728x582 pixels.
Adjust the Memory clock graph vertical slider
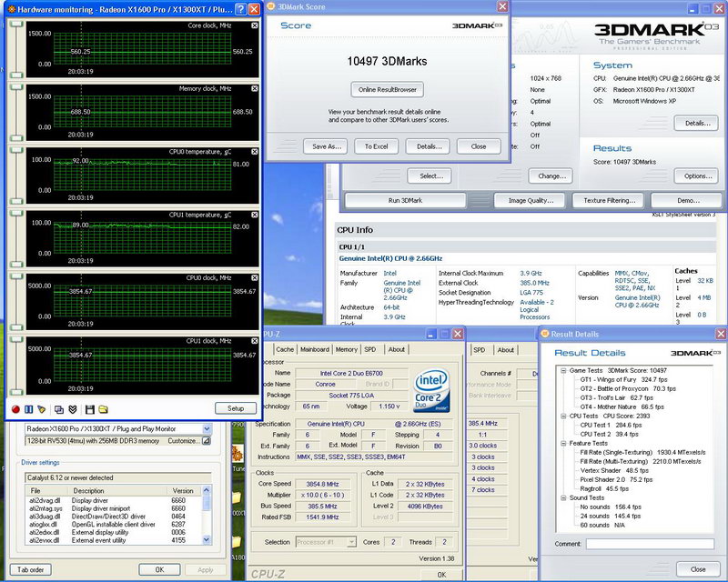tap(16, 112)
